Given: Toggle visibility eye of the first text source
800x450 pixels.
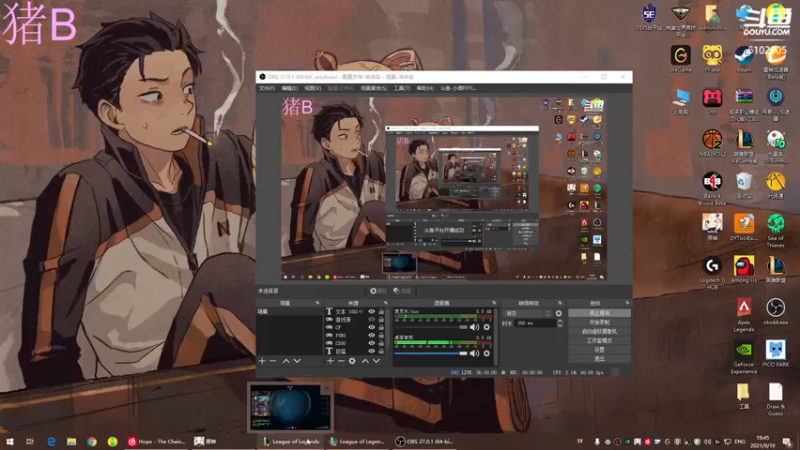Looking at the screenshot, I should click(x=371, y=311).
